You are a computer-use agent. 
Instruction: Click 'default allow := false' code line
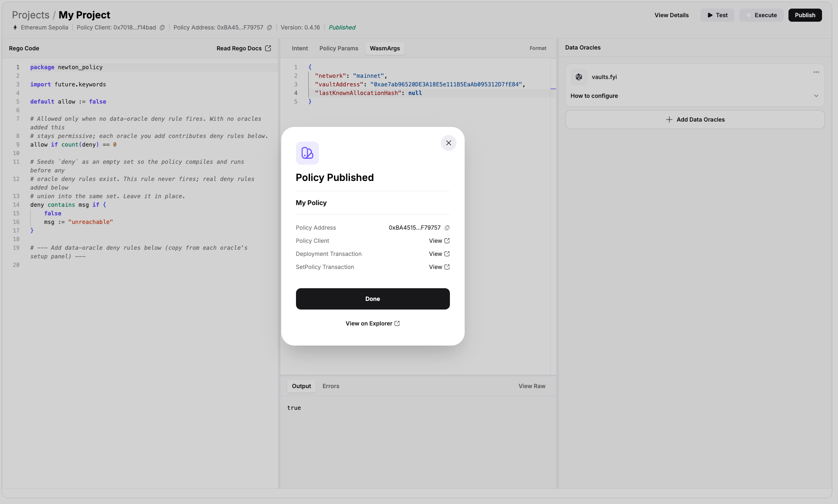pyautogui.click(x=68, y=102)
